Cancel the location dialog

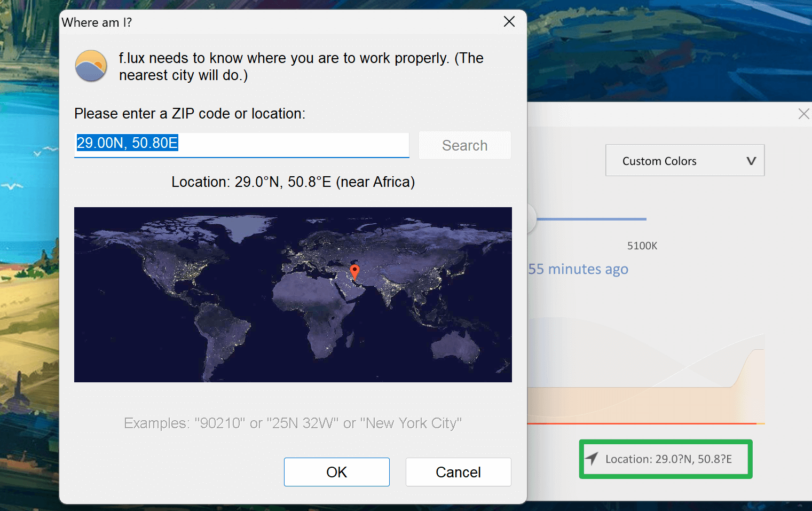pos(458,472)
